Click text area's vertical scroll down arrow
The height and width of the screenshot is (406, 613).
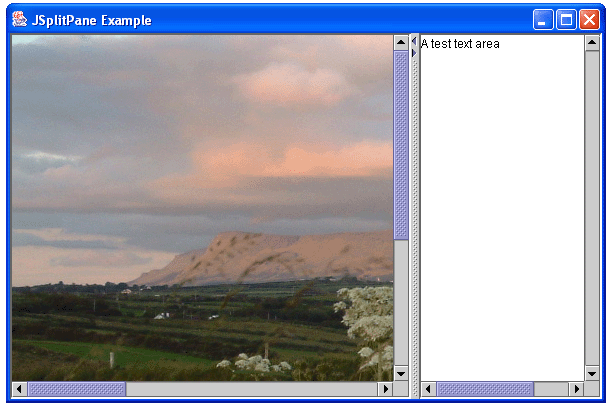pos(592,374)
